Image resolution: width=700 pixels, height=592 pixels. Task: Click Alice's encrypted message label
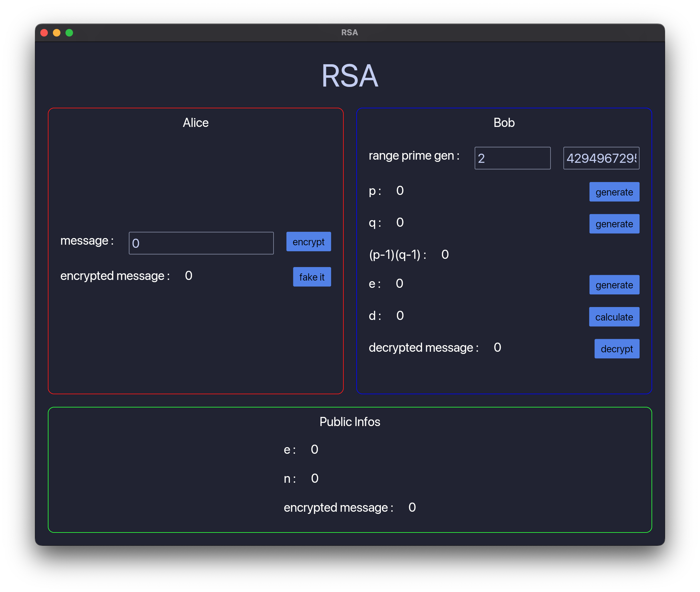pyautogui.click(x=115, y=276)
